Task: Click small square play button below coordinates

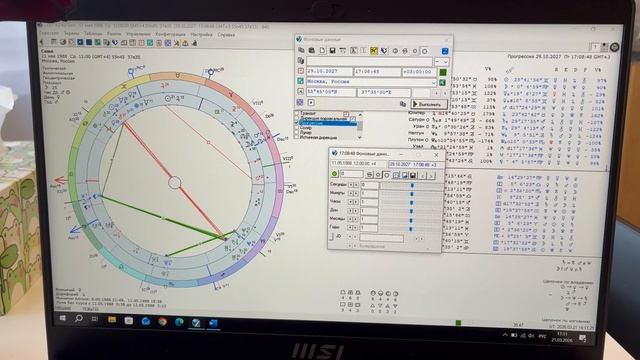Action: (311, 102)
